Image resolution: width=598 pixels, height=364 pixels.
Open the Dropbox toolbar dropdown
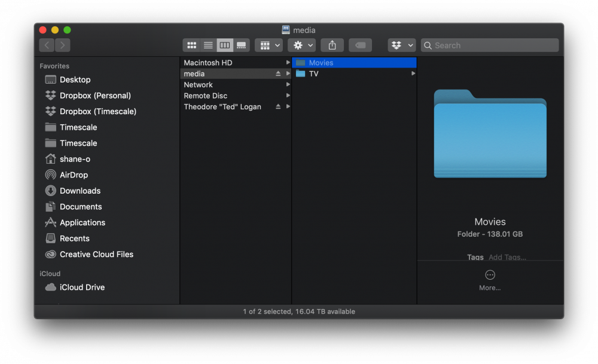coord(402,45)
